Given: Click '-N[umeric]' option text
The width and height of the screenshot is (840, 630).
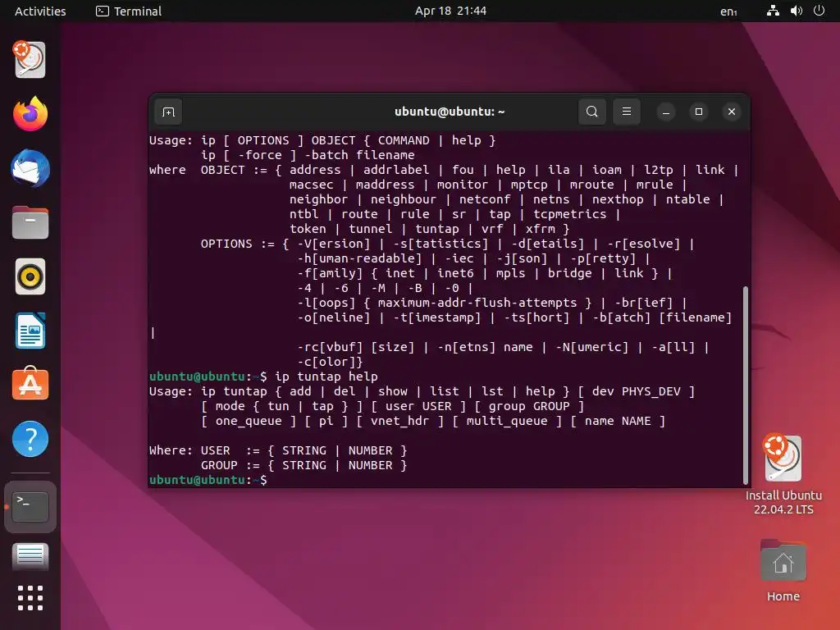Looking at the screenshot, I should [x=592, y=347].
